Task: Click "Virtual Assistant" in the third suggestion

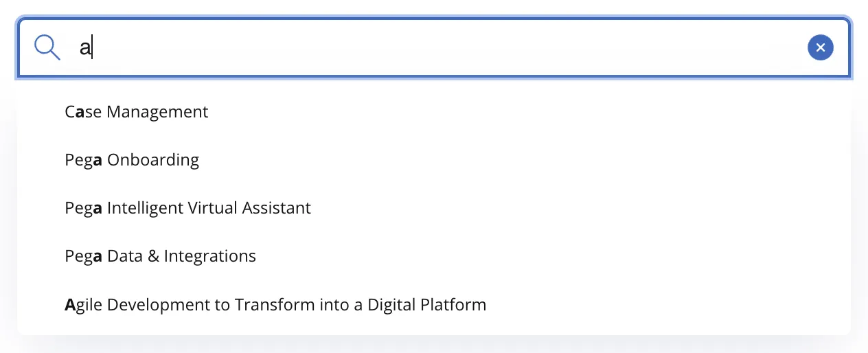Action: click(x=265, y=208)
